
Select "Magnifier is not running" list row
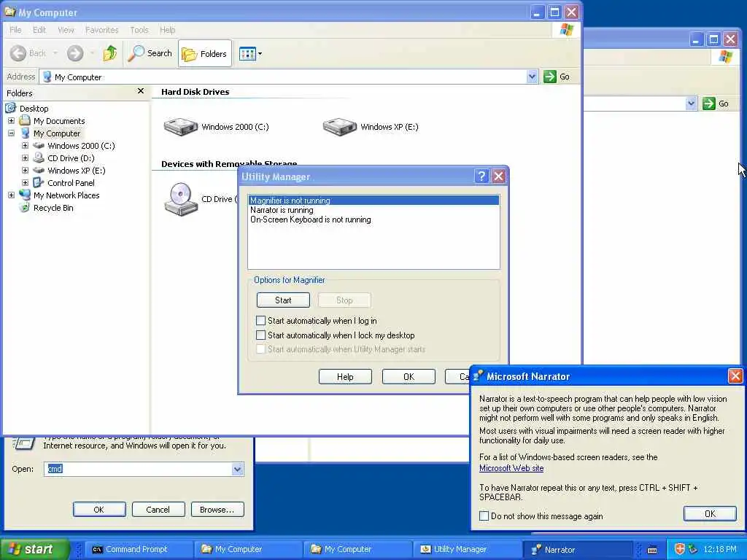[x=374, y=201]
